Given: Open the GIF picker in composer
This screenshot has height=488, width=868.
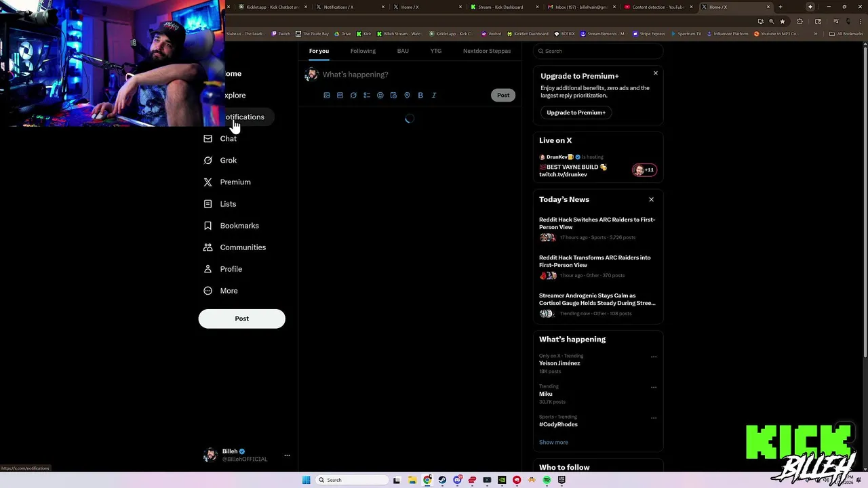Looking at the screenshot, I should click(x=340, y=96).
